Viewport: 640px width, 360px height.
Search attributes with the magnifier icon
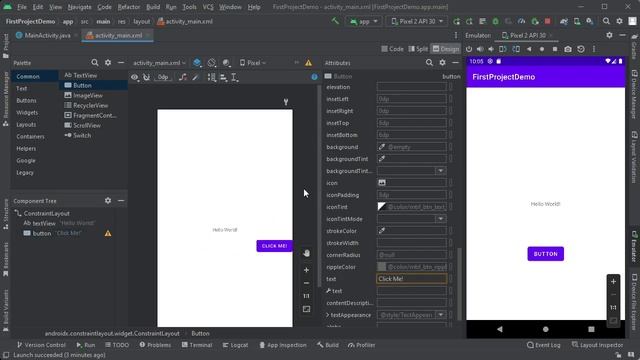coord(429,62)
